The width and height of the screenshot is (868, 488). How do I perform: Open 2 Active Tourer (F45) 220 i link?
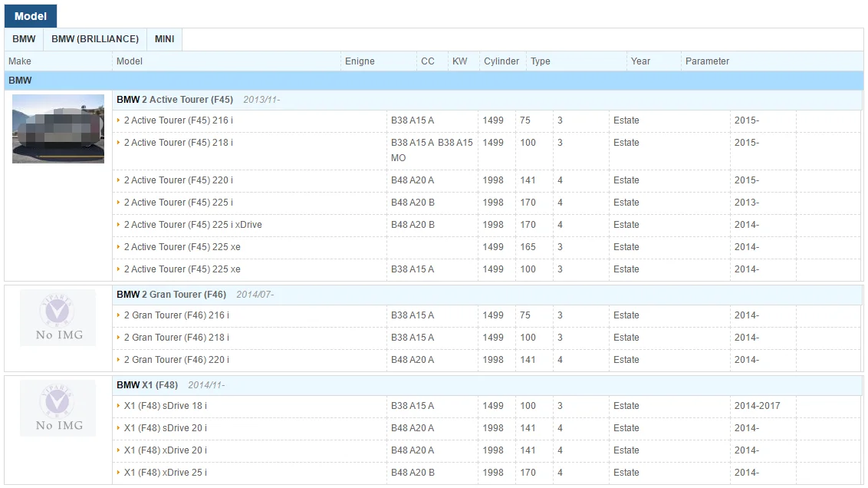tap(178, 180)
